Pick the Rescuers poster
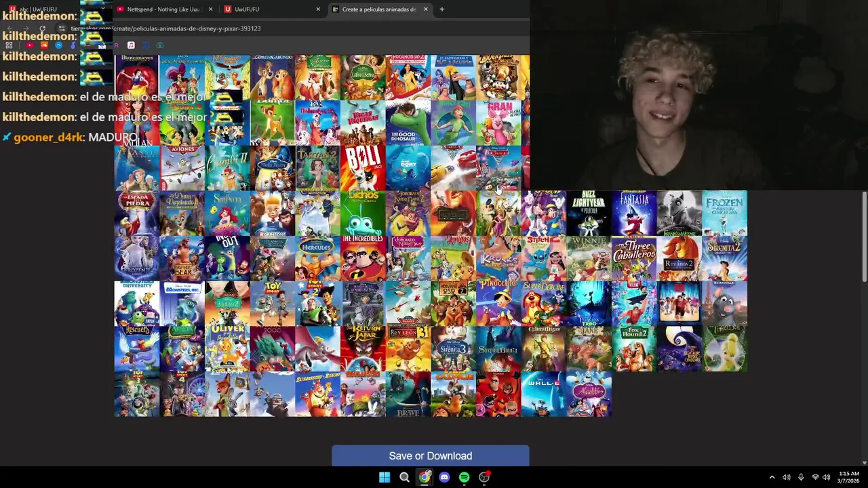 tap(137, 349)
